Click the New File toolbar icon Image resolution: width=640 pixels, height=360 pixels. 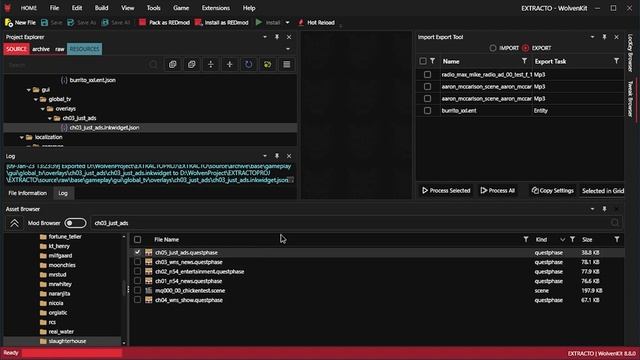tap(9, 22)
